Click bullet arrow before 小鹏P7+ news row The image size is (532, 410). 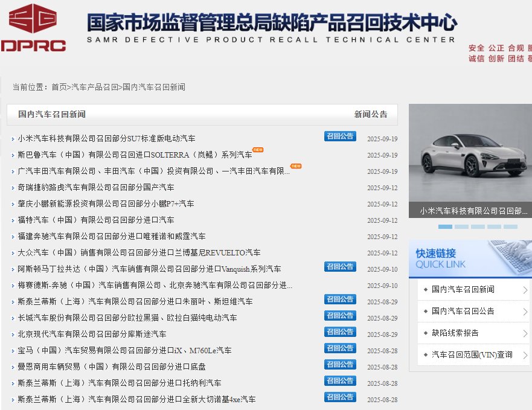point(13,204)
